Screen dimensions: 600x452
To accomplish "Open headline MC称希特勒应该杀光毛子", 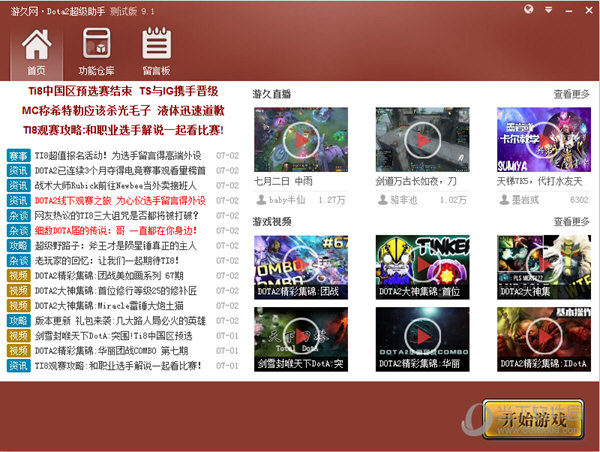I will 86,111.
